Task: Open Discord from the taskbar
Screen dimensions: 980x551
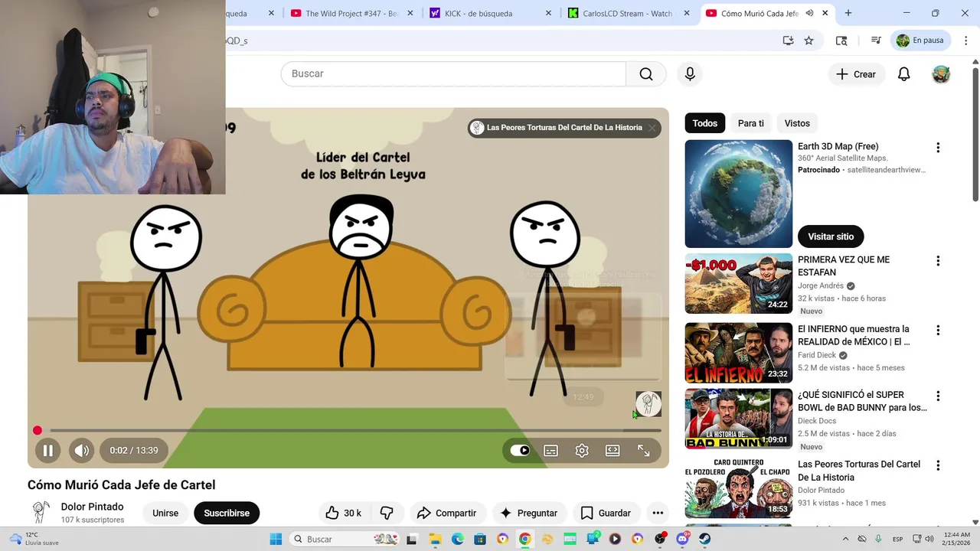Action: (682, 540)
